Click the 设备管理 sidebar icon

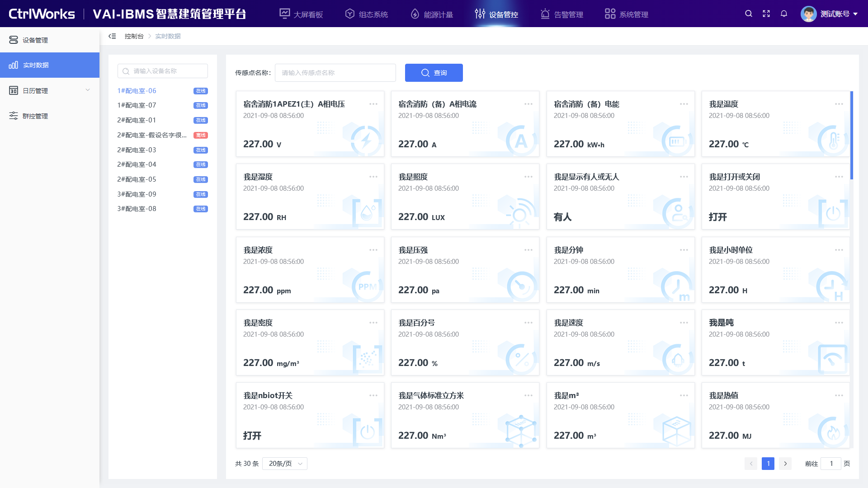[x=14, y=40]
